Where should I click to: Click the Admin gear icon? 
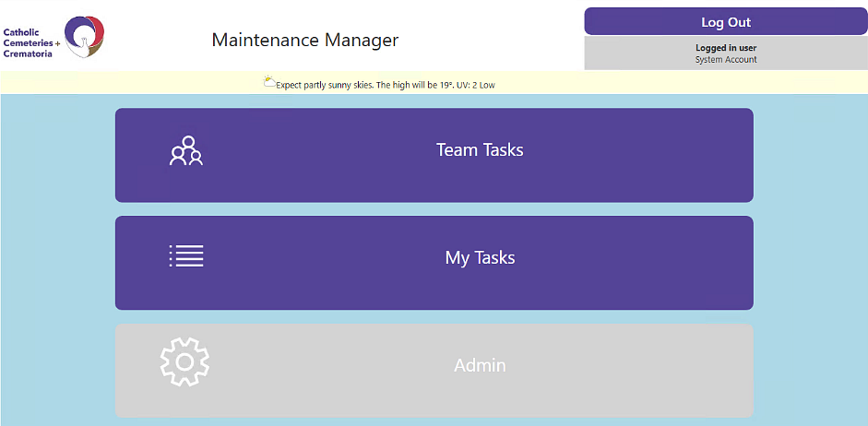pyautogui.click(x=184, y=362)
